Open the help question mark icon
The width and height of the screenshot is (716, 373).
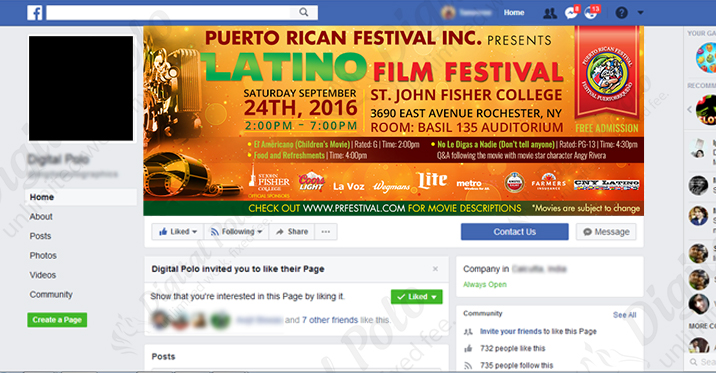tap(621, 13)
